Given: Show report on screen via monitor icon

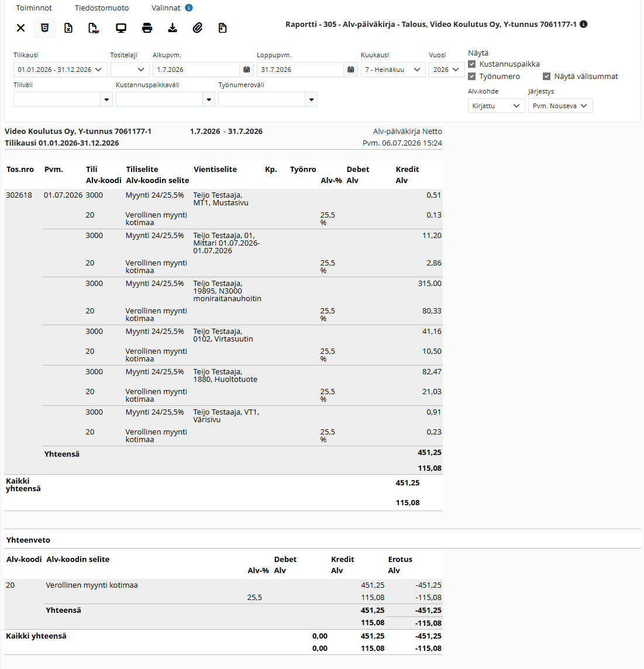Looking at the screenshot, I should coord(121,28).
